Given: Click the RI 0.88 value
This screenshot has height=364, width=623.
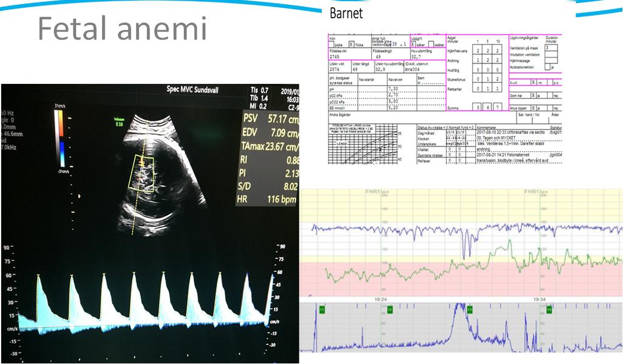Looking at the screenshot, I should pos(269,160).
